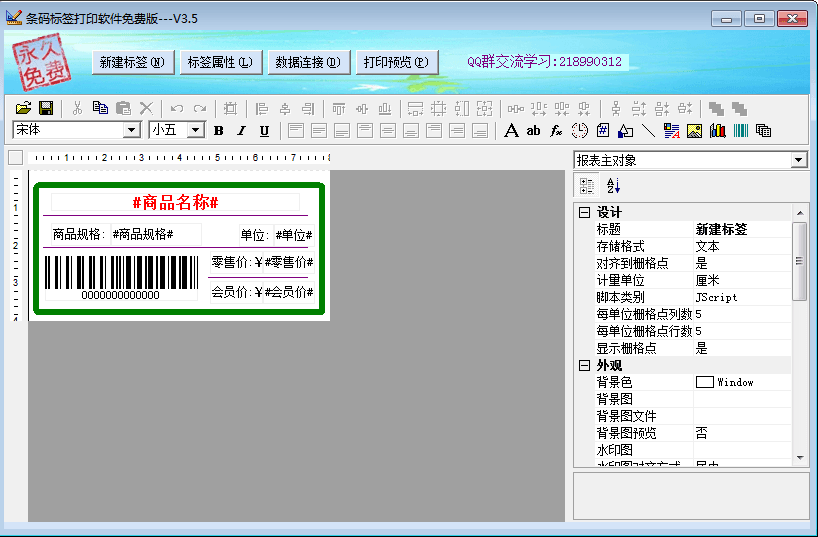This screenshot has height=537, width=818.
Task: Toggle italic text formatting
Action: 241,131
